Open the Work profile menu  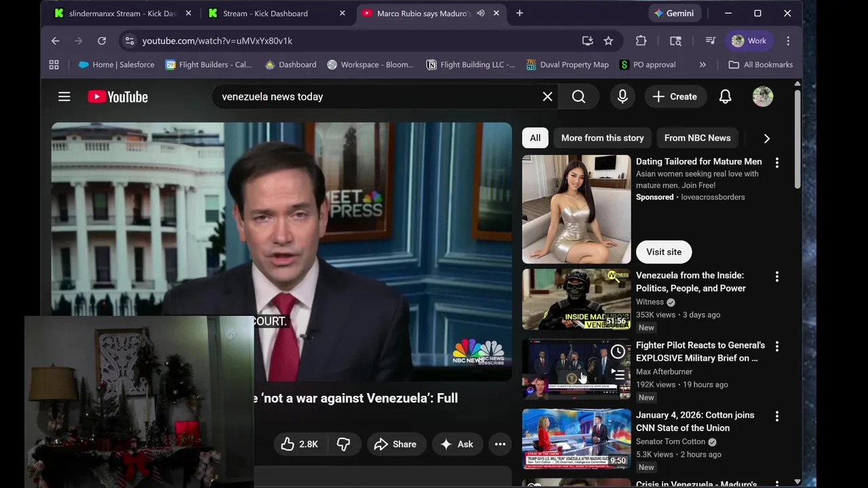tap(749, 41)
